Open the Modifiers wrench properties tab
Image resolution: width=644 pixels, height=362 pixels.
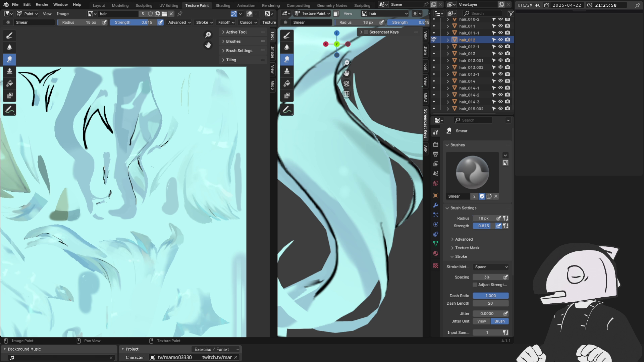tap(436, 205)
